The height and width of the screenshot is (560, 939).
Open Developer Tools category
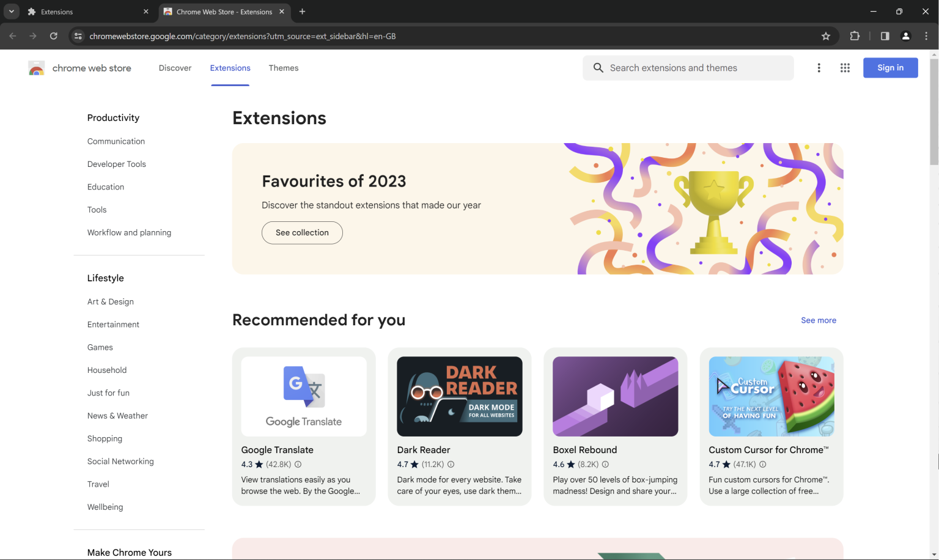pyautogui.click(x=117, y=164)
